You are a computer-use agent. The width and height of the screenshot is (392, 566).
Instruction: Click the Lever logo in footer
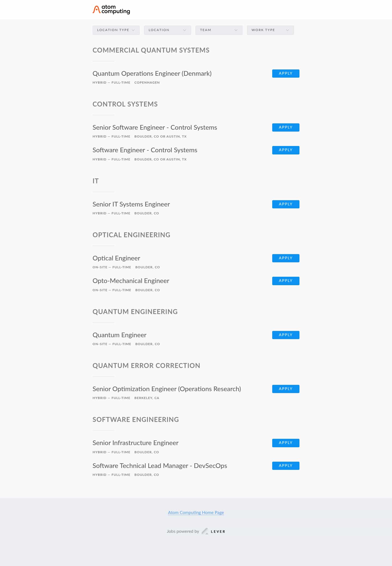213,531
